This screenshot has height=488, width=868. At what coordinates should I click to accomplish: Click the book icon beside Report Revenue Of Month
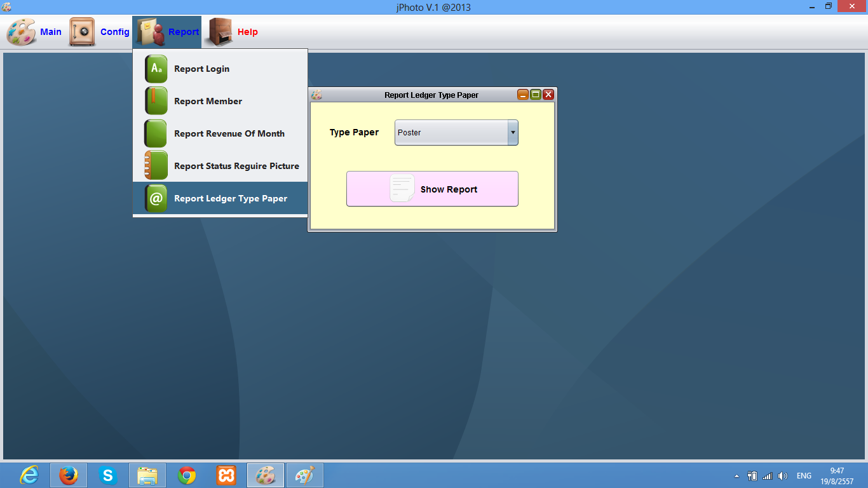click(156, 133)
